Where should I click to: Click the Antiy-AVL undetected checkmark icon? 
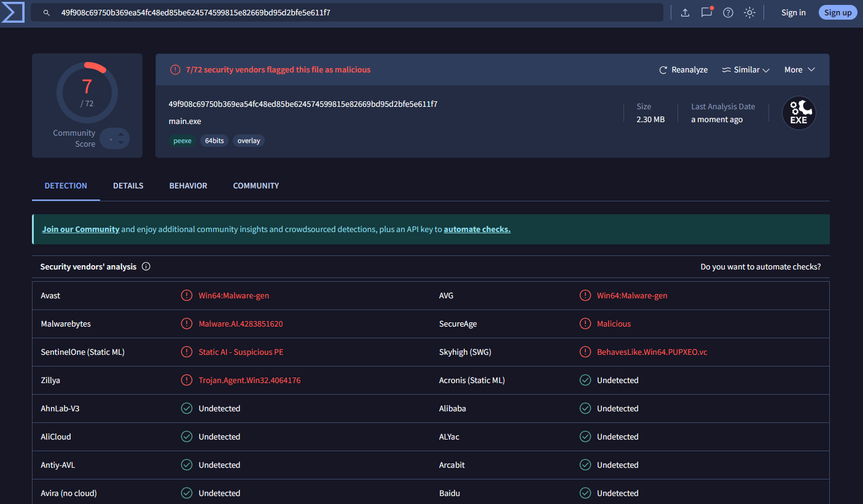click(x=187, y=465)
